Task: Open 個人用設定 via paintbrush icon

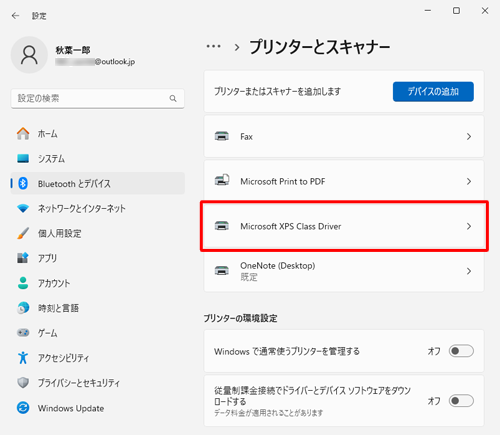Action: point(23,233)
